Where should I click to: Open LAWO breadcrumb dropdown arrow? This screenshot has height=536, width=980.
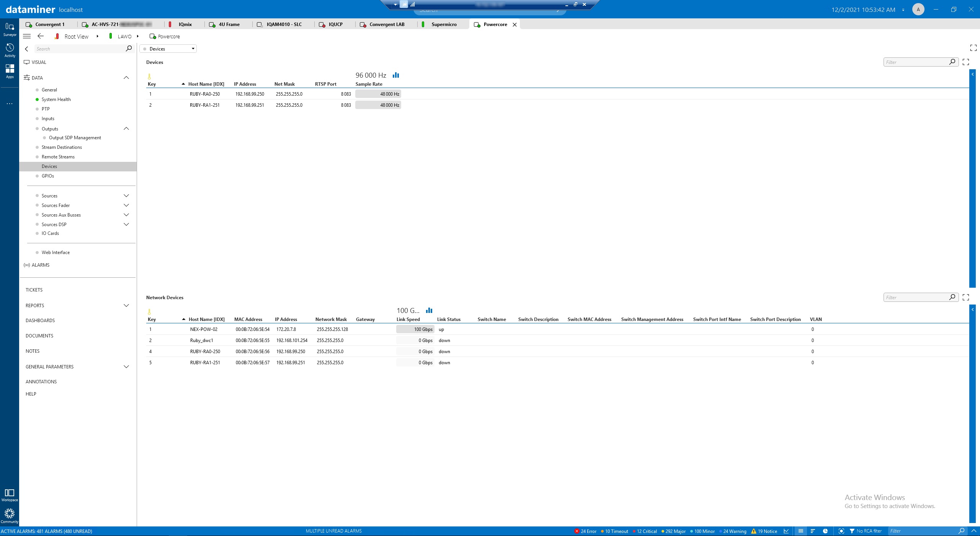pyautogui.click(x=138, y=36)
